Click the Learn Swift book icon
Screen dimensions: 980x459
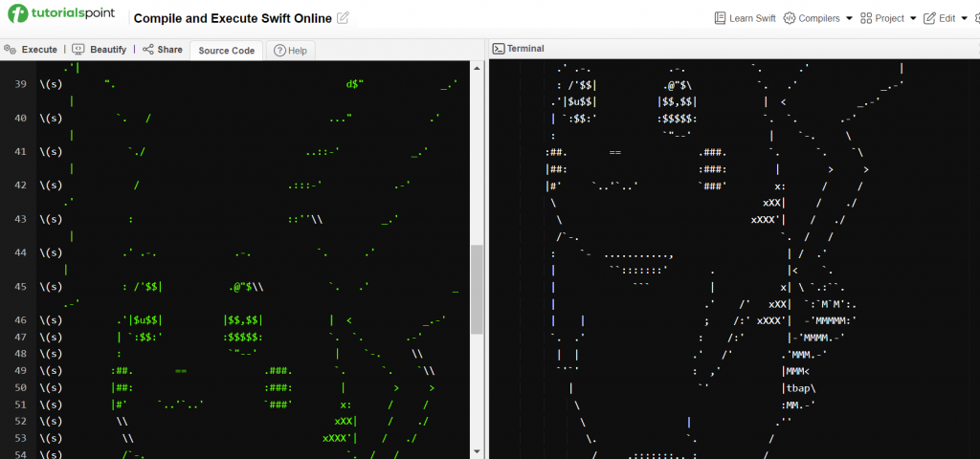point(720,18)
